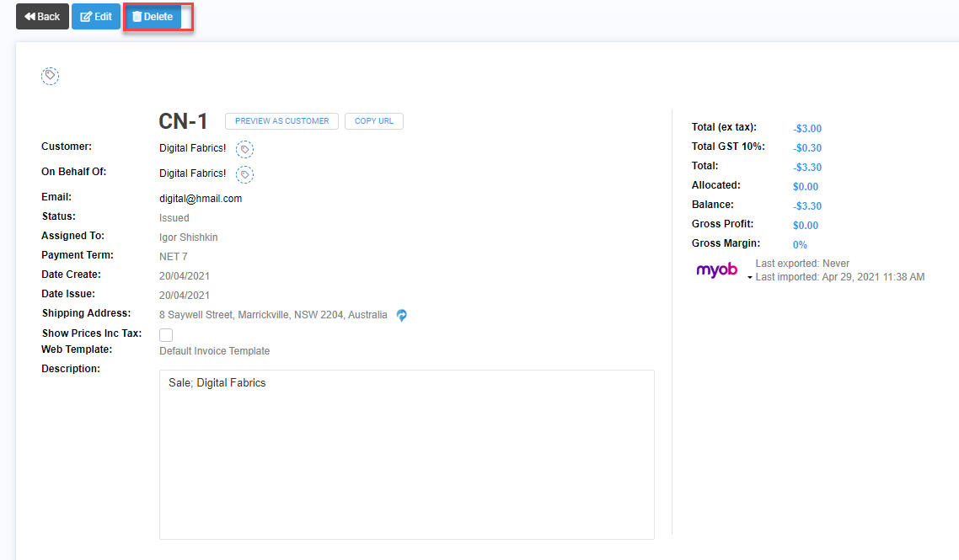Click the Date Create value 20/04/2021

[x=185, y=276]
